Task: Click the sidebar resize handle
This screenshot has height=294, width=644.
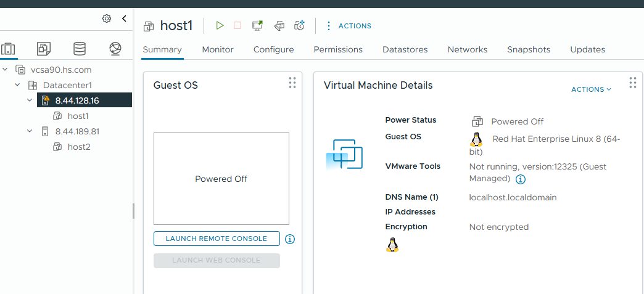Action: (133, 211)
